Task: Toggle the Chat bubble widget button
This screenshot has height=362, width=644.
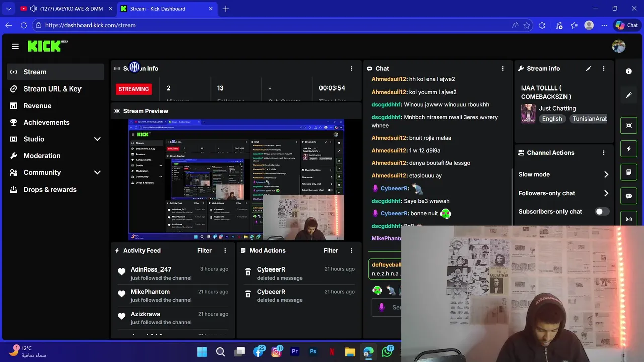Action: [x=629, y=196]
